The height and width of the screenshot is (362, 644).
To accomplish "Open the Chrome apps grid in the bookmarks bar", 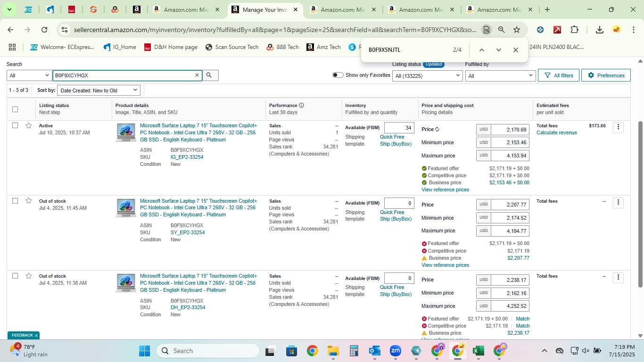I will pyautogui.click(x=12, y=47).
